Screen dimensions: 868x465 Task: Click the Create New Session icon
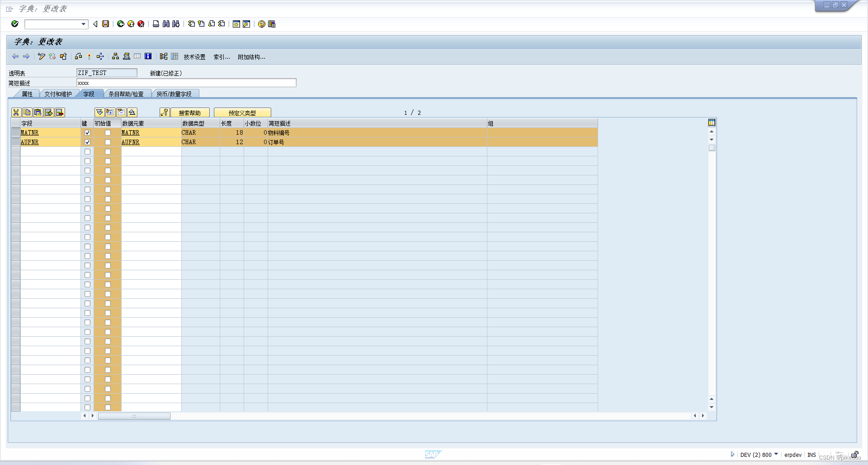pos(236,24)
